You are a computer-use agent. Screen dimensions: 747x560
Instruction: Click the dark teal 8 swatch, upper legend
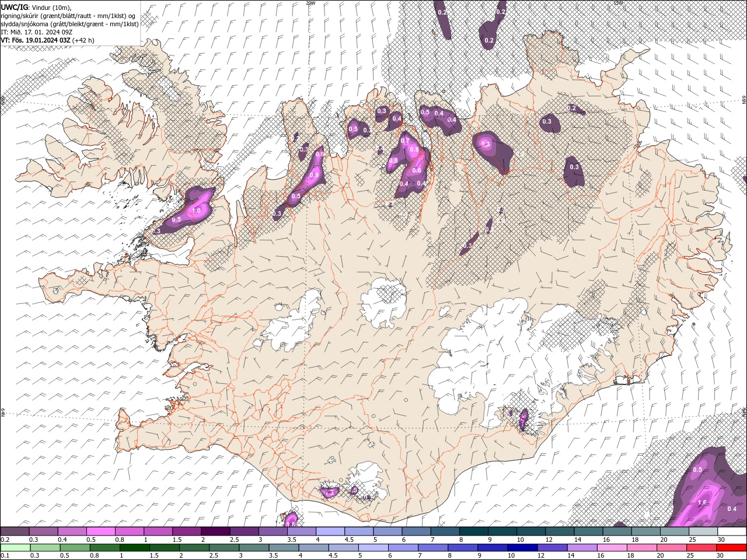[474, 531]
